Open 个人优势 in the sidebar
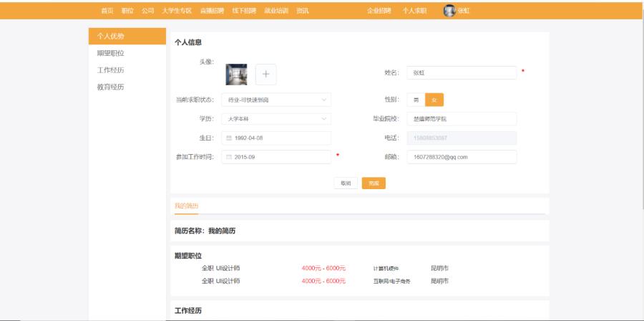This screenshot has height=321, width=644. 110,37
